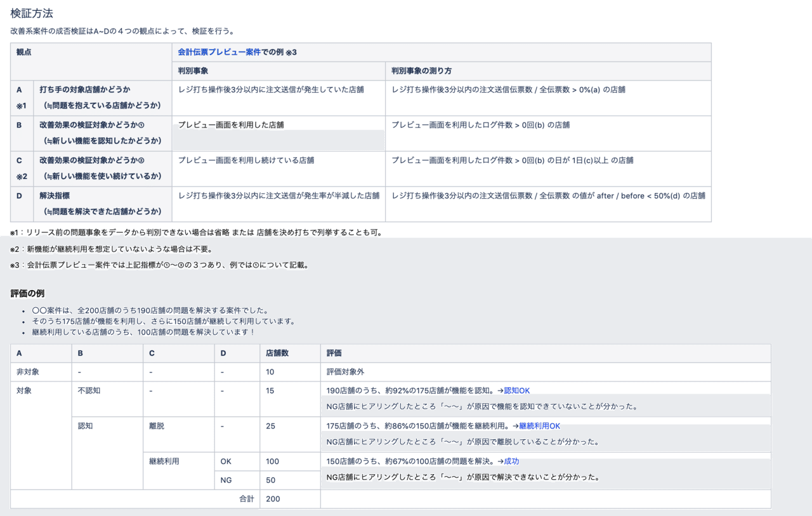Image resolution: width=812 pixels, height=516 pixels.
Task: Select the 判別事象の測り方 column header
Action: pyautogui.click(x=548, y=71)
